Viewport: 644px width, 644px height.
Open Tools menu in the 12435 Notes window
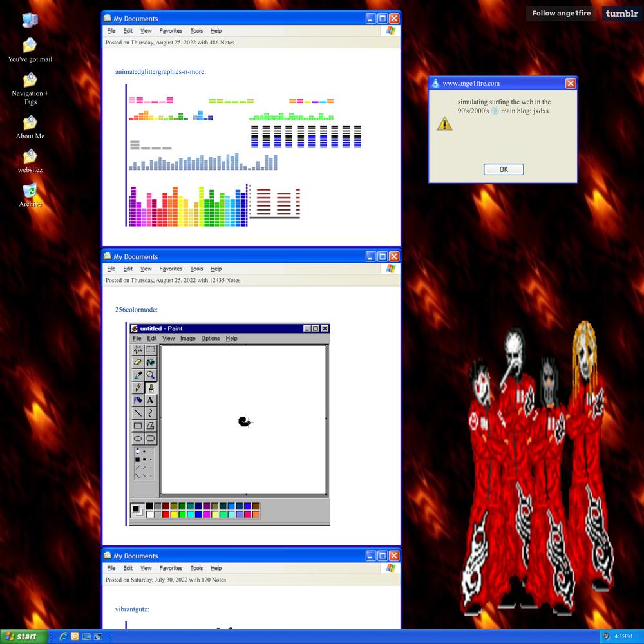[x=196, y=269]
